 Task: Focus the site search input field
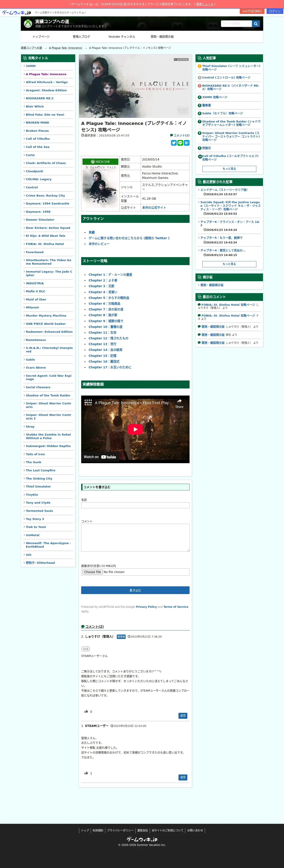tap(236, 24)
